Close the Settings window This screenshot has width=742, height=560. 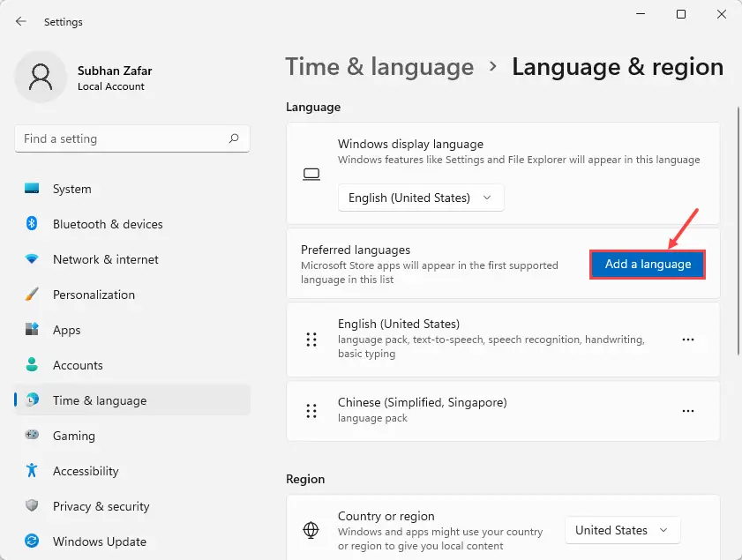[721, 14]
